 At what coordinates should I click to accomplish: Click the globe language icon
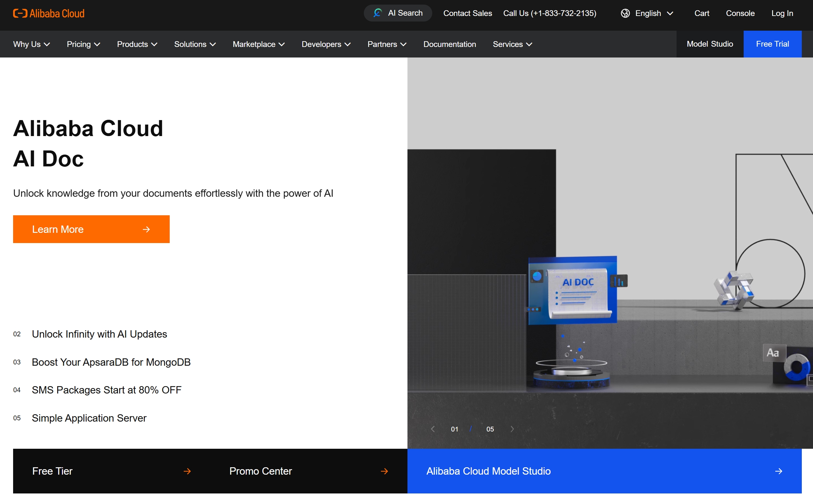pos(625,13)
